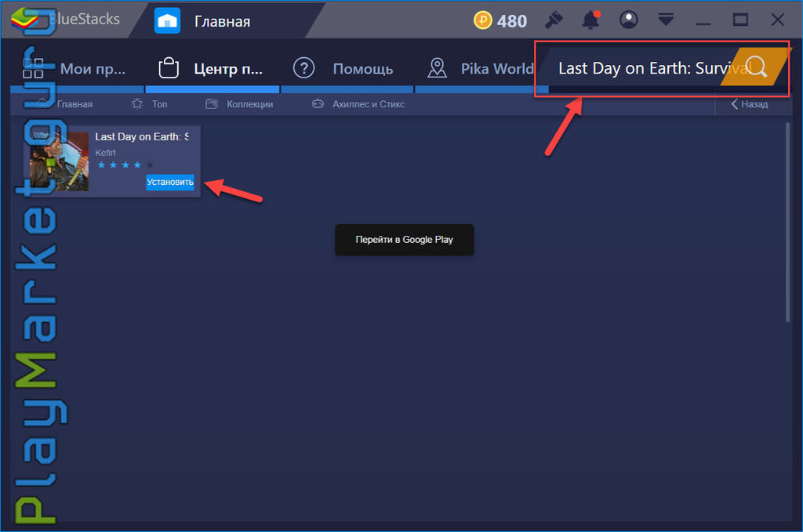Click the apps grid icon
This screenshot has width=803, height=532.
coord(33,68)
